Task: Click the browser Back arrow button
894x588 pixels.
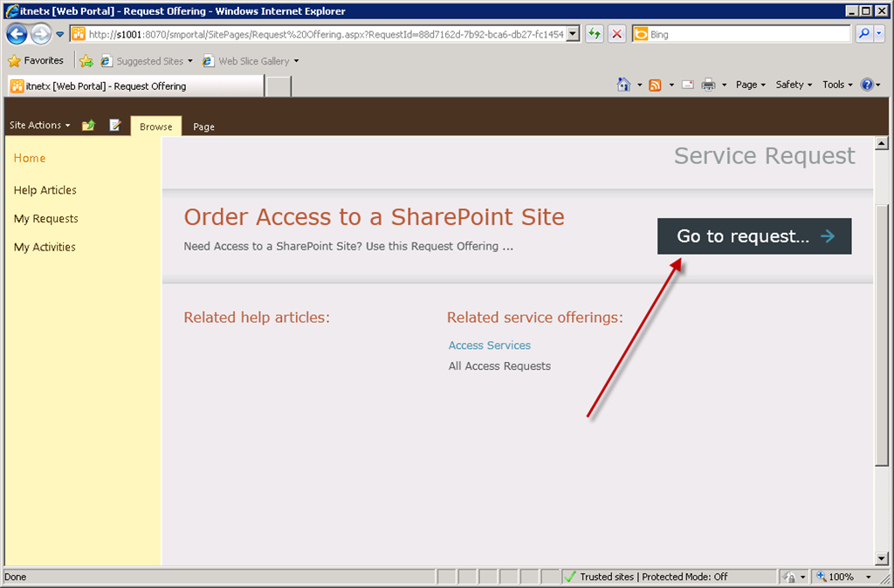Action: (17, 34)
